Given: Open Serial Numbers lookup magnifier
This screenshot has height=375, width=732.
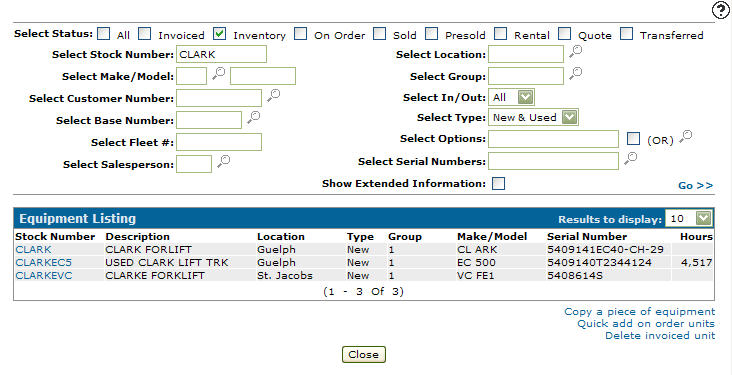Looking at the screenshot, I should point(630,158).
